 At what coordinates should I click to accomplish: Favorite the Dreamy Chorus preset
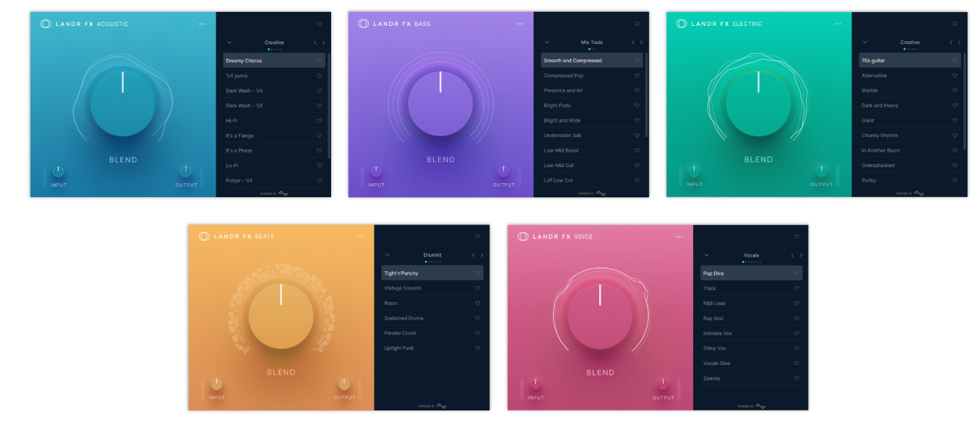point(319,61)
